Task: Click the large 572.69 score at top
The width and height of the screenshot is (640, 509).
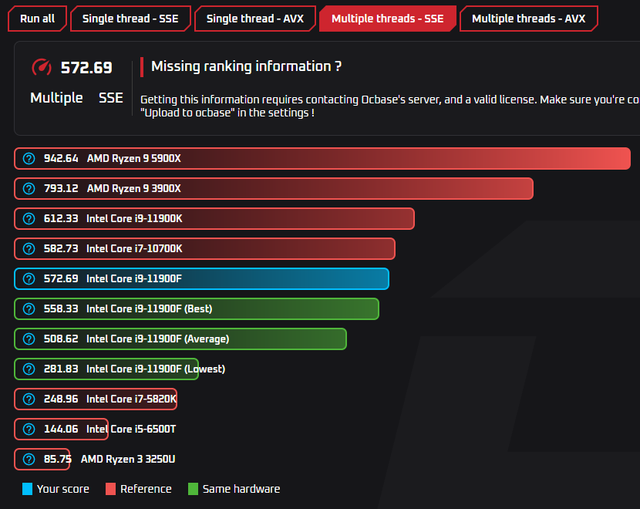Action: [86, 68]
